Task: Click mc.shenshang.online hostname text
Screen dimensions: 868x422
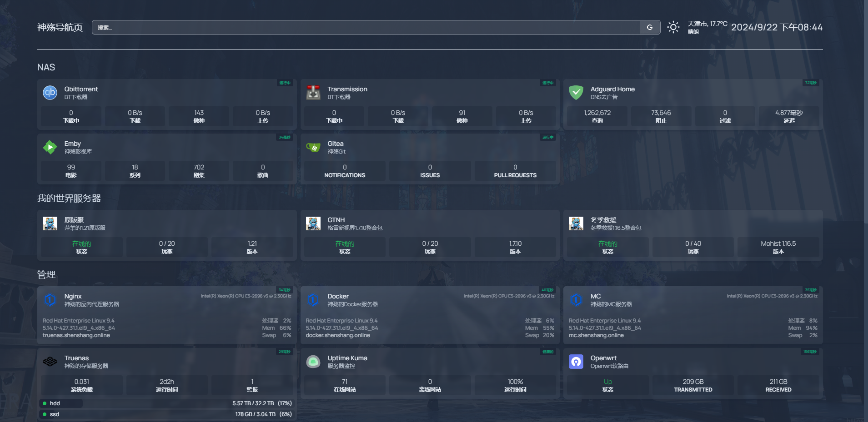Action: [596, 335]
